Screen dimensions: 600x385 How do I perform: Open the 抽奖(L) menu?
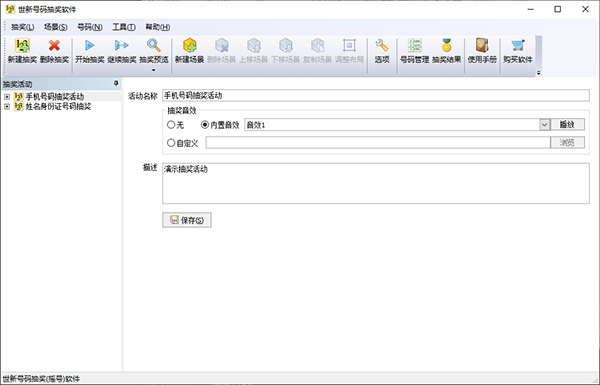(x=23, y=27)
